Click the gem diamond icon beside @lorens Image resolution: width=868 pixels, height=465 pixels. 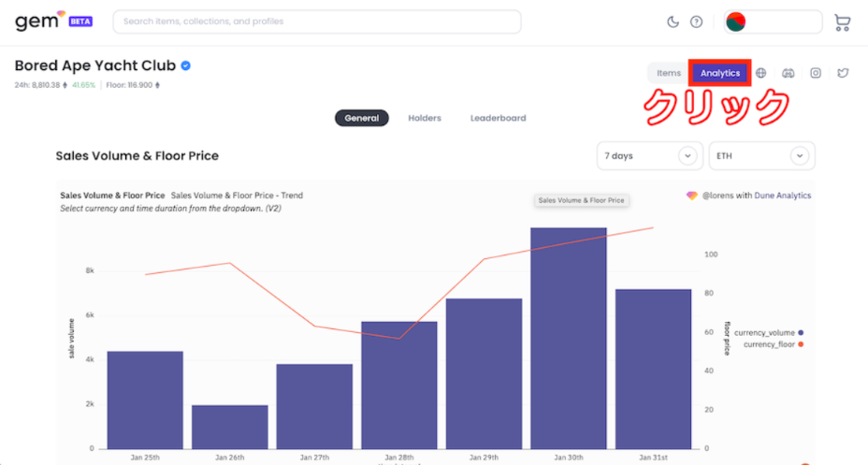(x=691, y=196)
